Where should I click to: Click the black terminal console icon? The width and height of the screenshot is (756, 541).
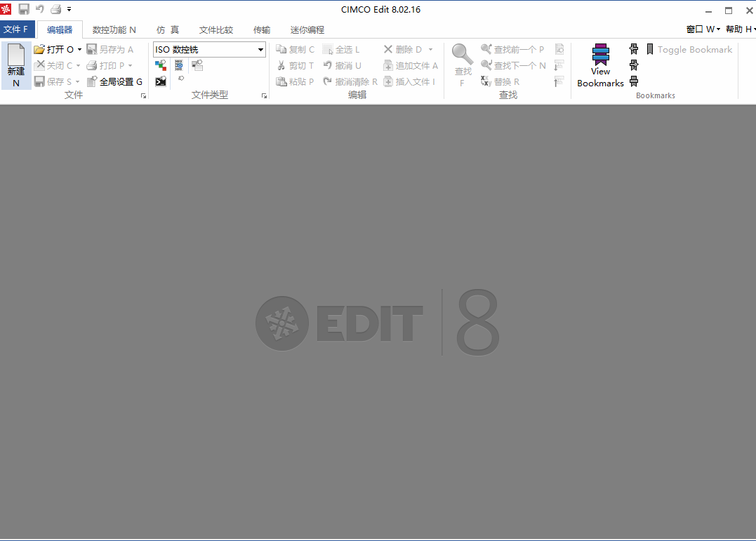161,81
